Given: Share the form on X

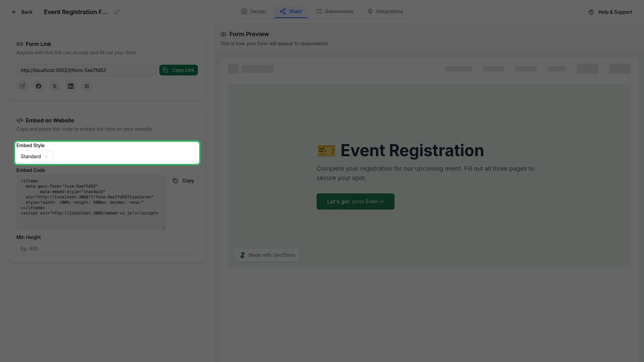Looking at the screenshot, I should click(55, 86).
